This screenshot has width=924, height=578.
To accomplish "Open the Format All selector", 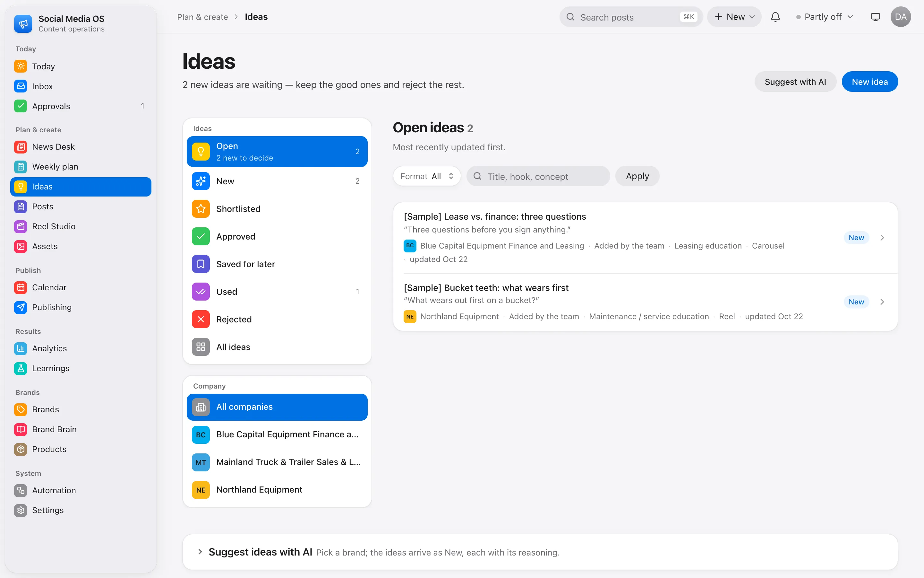I will point(426,176).
